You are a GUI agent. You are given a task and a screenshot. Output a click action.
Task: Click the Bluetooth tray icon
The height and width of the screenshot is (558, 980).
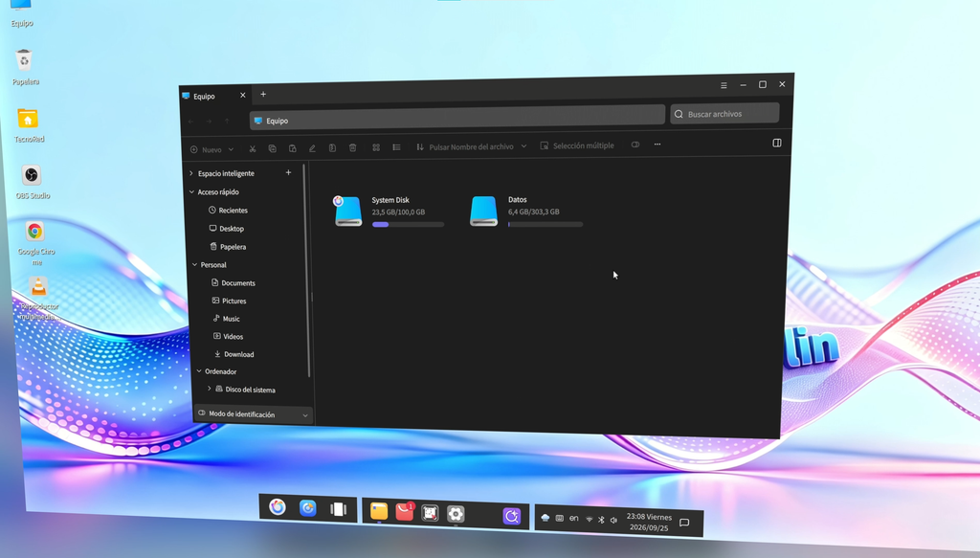pyautogui.click(x=601, y=520)
